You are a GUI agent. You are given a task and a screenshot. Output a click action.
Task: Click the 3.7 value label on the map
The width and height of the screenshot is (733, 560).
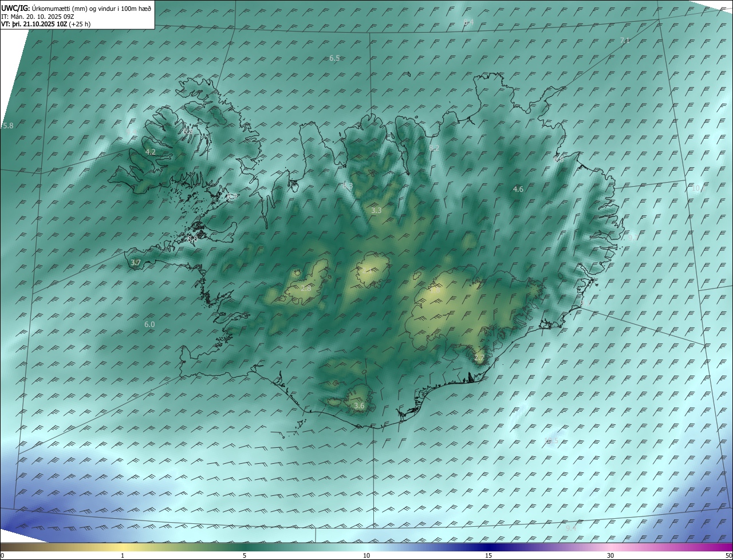point(136,263)
